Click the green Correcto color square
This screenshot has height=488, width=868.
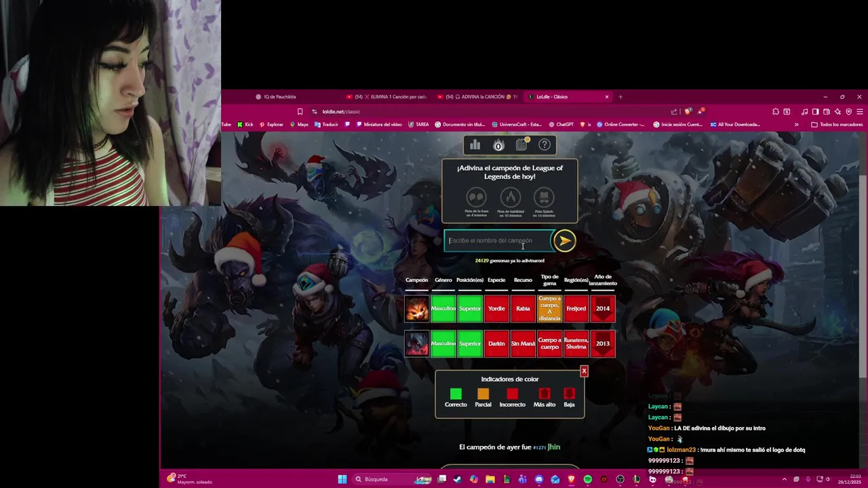[x=456, y=394]
